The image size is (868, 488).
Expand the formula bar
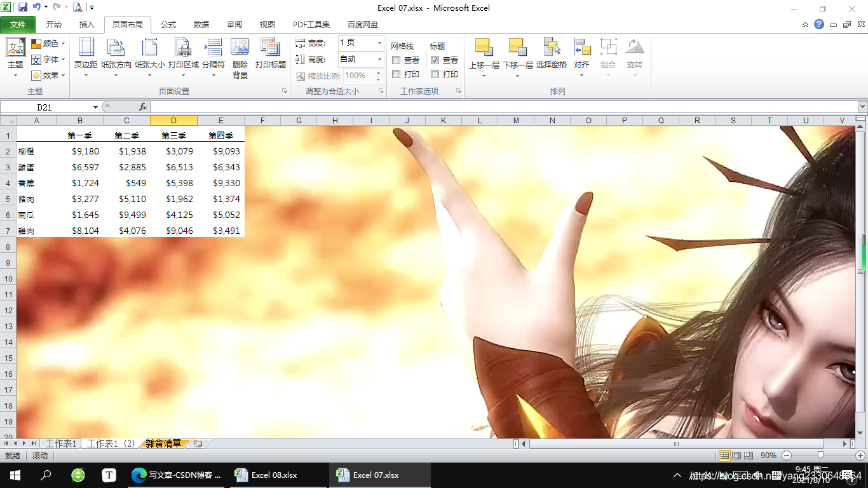[x=862, y=107]
